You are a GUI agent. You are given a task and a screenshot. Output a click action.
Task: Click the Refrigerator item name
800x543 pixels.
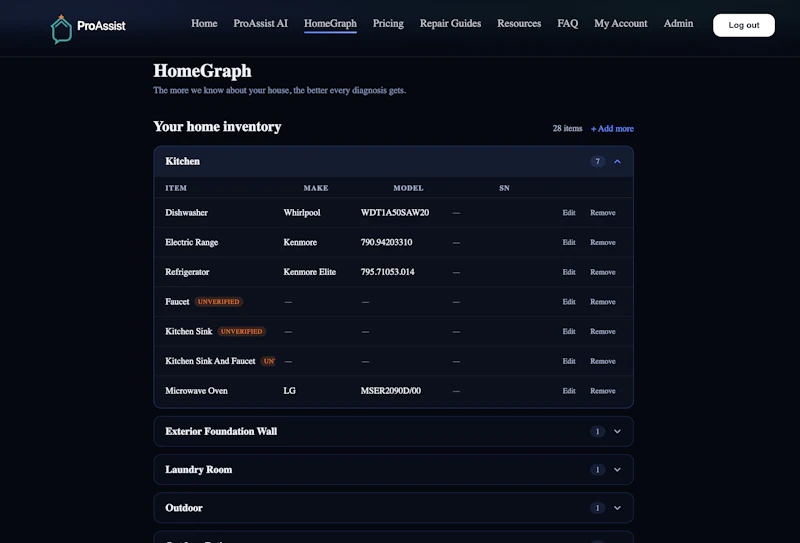187,272
